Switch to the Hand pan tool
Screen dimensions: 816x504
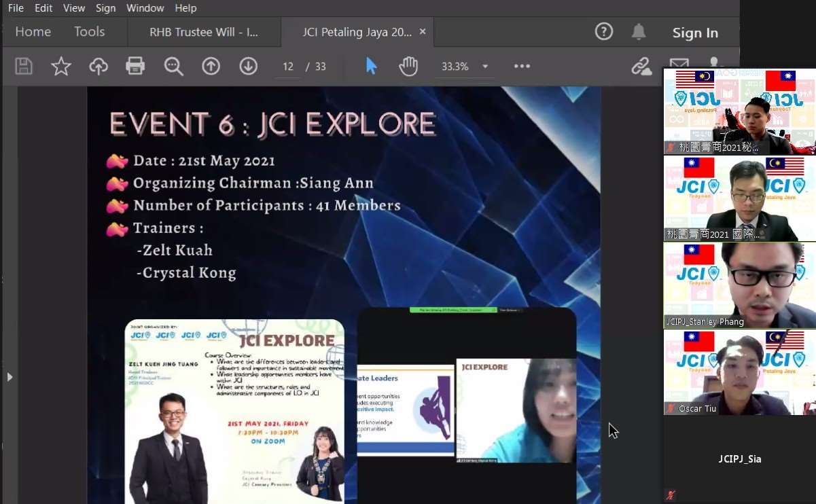point(408,66)
